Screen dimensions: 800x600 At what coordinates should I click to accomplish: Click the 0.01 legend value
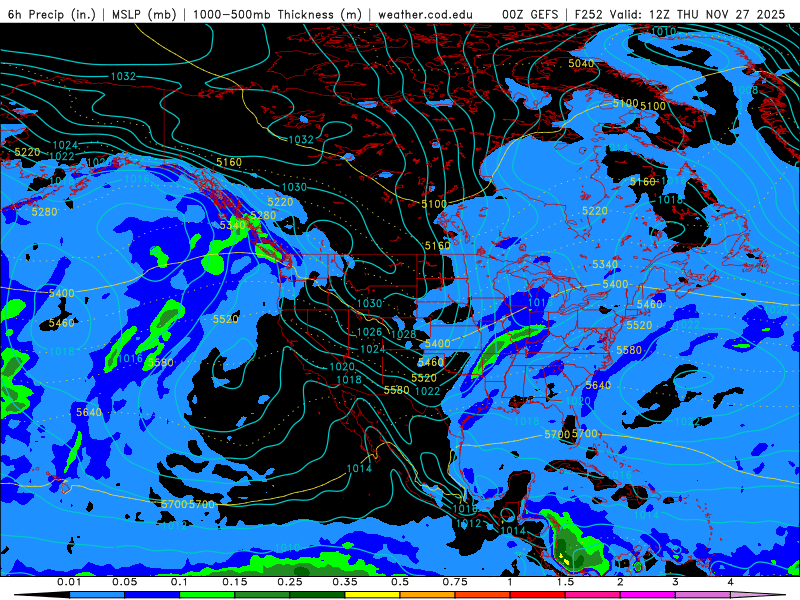[69, 582]
